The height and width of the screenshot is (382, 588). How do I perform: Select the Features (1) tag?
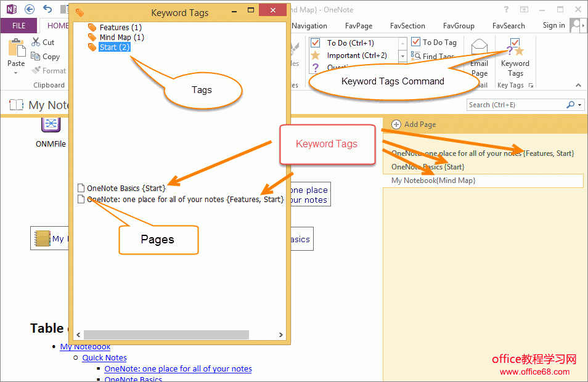click(x=120, y=27)
